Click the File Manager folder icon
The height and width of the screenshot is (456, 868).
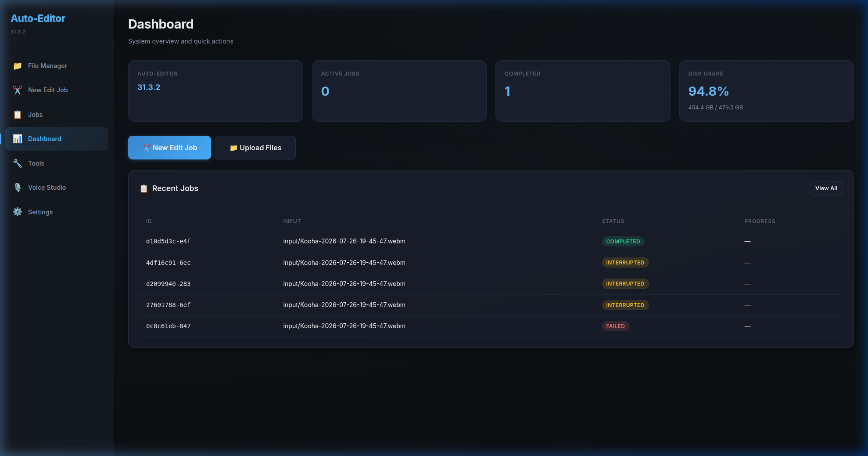pos(18,66)
